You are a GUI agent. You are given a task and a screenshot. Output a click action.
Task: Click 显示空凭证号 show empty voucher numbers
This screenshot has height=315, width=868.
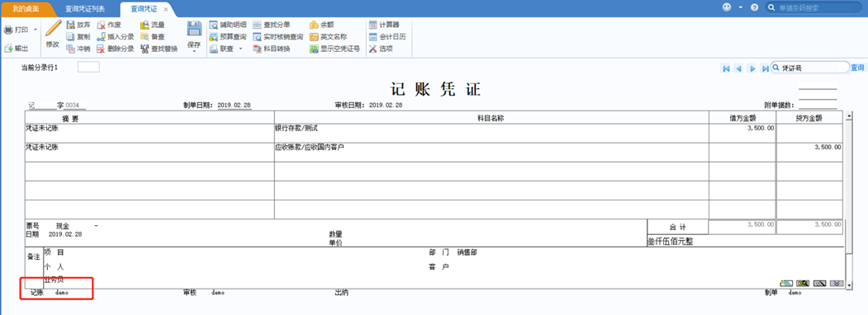(335, 49)
